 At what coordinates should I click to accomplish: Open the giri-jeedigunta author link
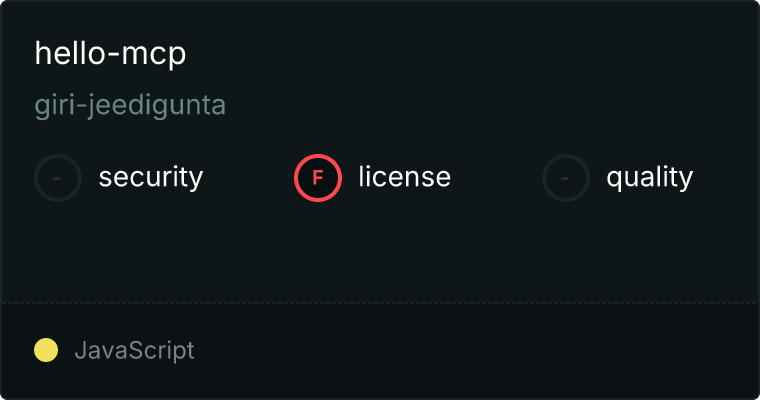[x=130, y=105]
